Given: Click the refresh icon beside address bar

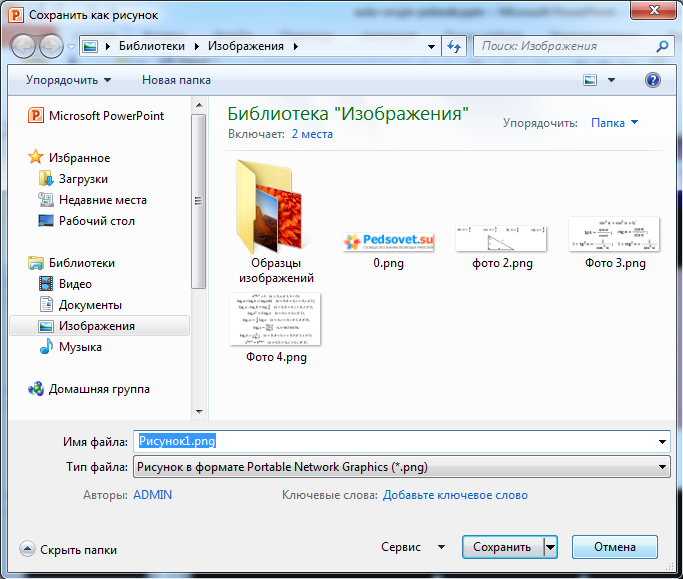Looking at the screenshot, I should click(455, 46).
